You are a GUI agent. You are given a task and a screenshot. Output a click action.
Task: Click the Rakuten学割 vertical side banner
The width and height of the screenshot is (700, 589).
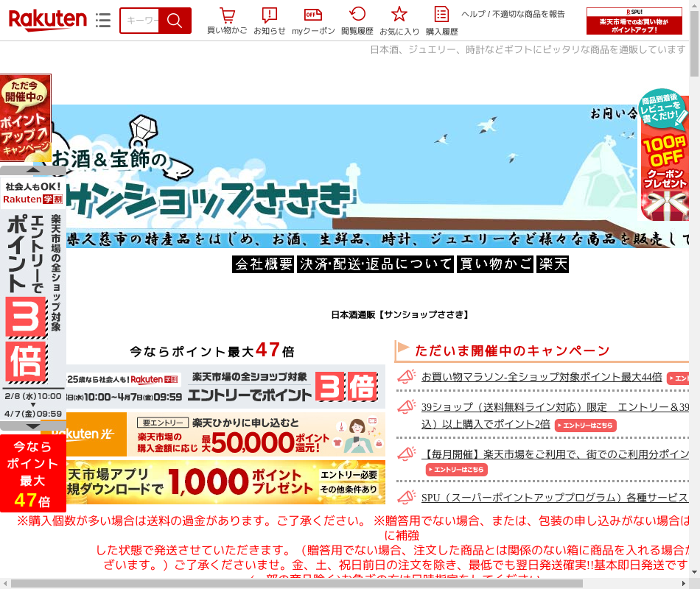[x=33, y=298]
